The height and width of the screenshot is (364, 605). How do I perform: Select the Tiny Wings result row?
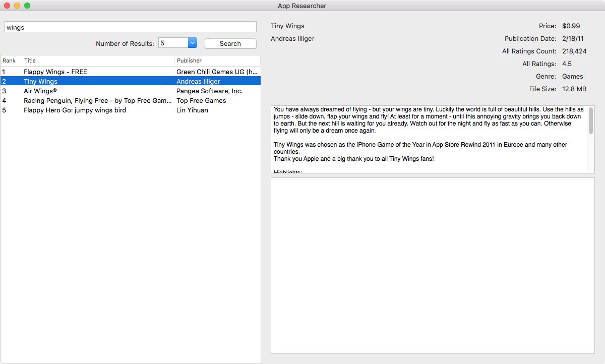coord(40,82)
